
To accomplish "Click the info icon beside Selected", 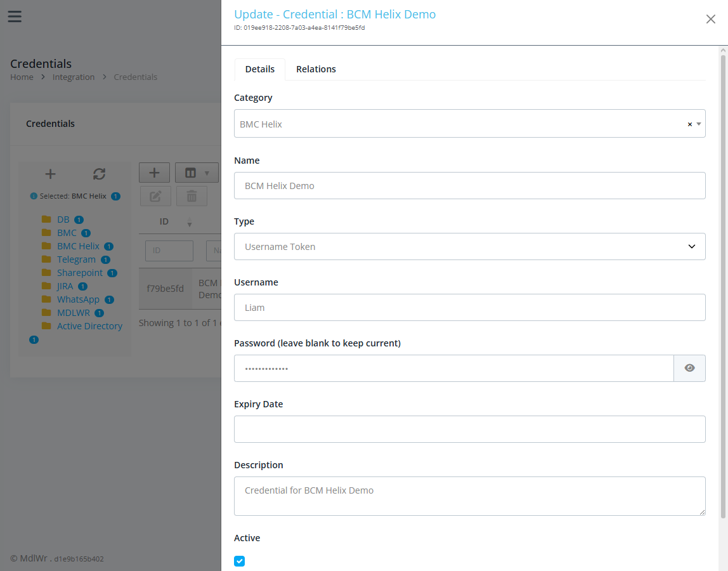I will 34,196.
